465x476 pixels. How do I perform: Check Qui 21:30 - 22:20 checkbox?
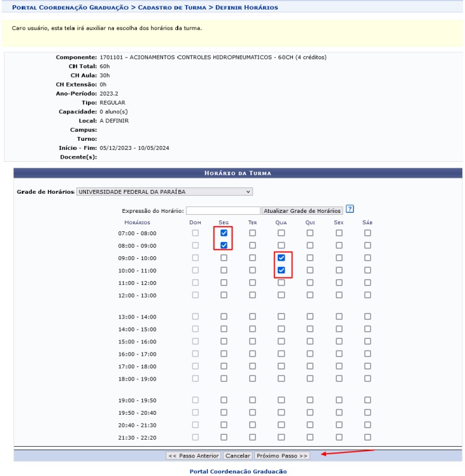[x=310, y=437]
